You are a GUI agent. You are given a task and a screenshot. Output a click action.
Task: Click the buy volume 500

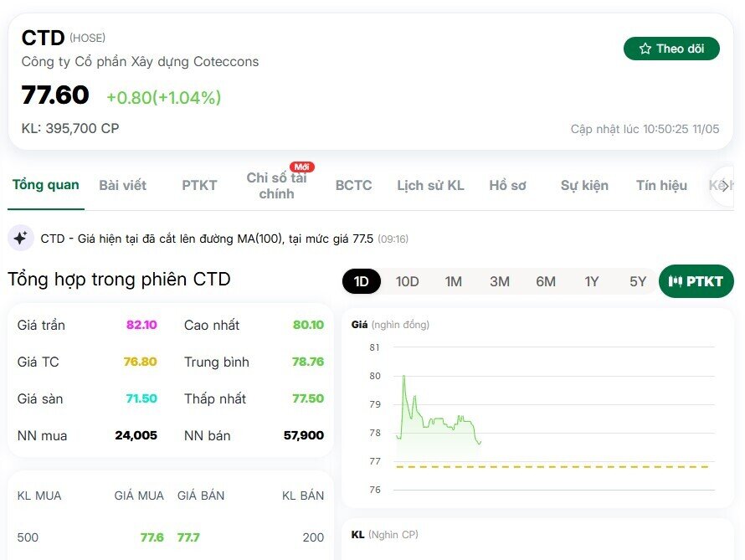[28, 537]
